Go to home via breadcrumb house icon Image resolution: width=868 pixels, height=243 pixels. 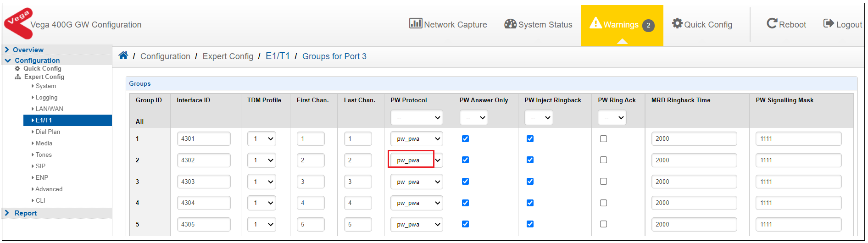coord(123,55)
